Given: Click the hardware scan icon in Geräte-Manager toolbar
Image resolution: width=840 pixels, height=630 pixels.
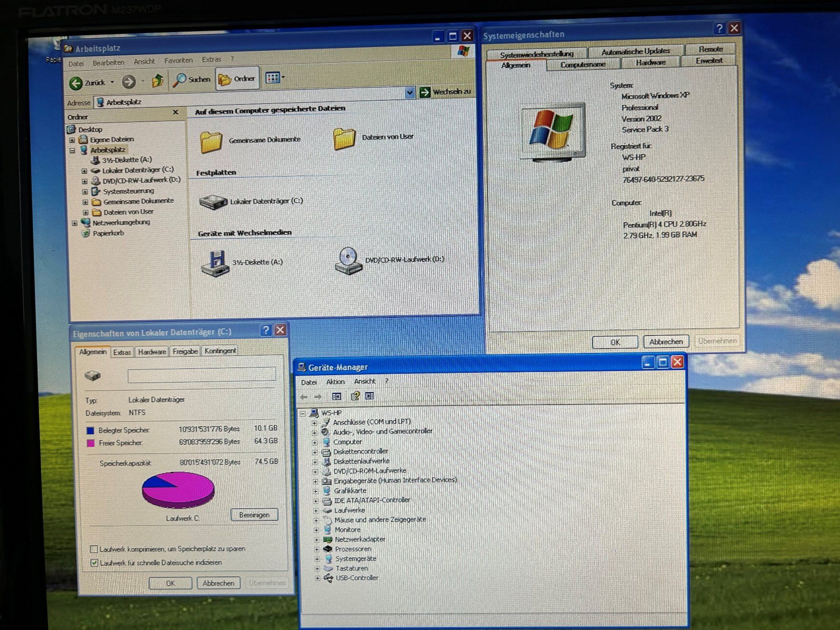Looking at the screenshot, I should click(x=370, y=396).
